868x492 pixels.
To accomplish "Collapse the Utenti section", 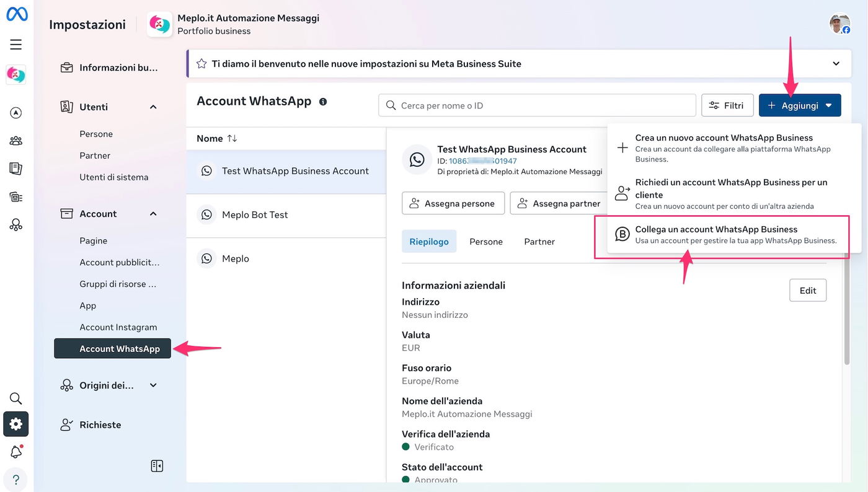I will [153, 107].
